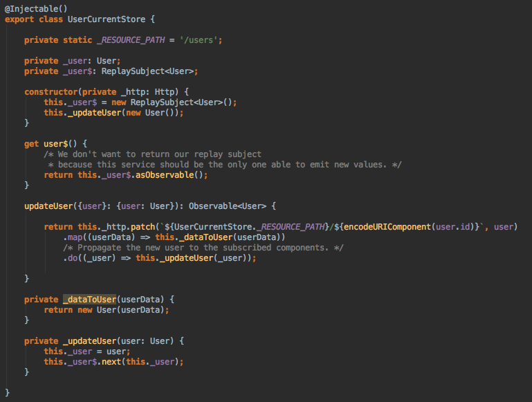Click the 'private _user: User;' line
Screen dimensions: 532x402
[72, 61]
